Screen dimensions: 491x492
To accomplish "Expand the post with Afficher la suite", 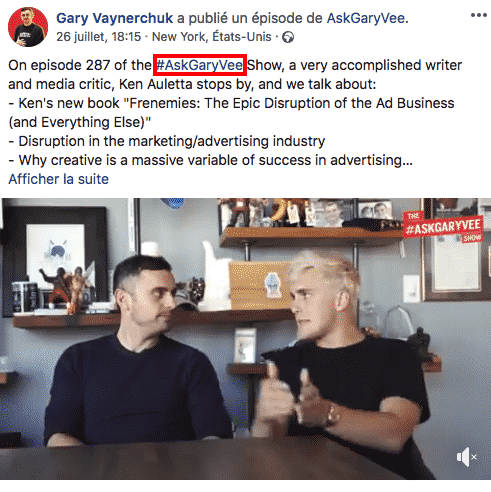I will tap(59, 179).
